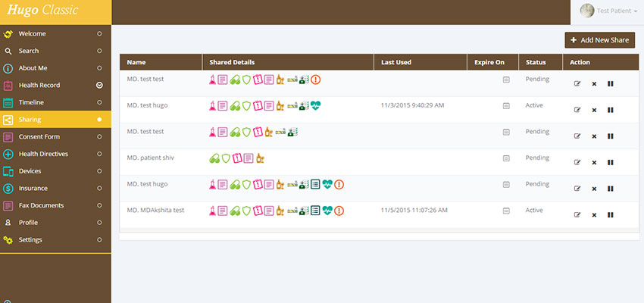Click the Shared Details column header
Viewport: 644px width, 303px height.
pos(288,62)
